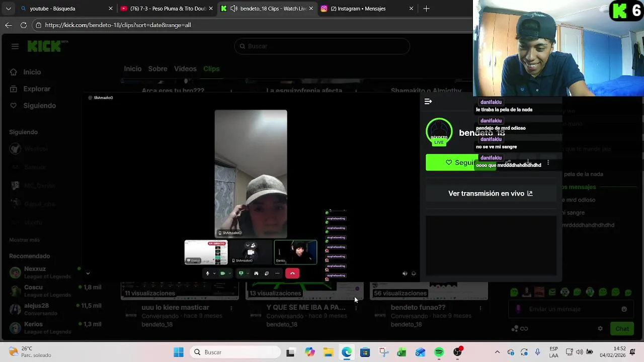Open chat settings gear
644x362 pixels.
point(600,329)
